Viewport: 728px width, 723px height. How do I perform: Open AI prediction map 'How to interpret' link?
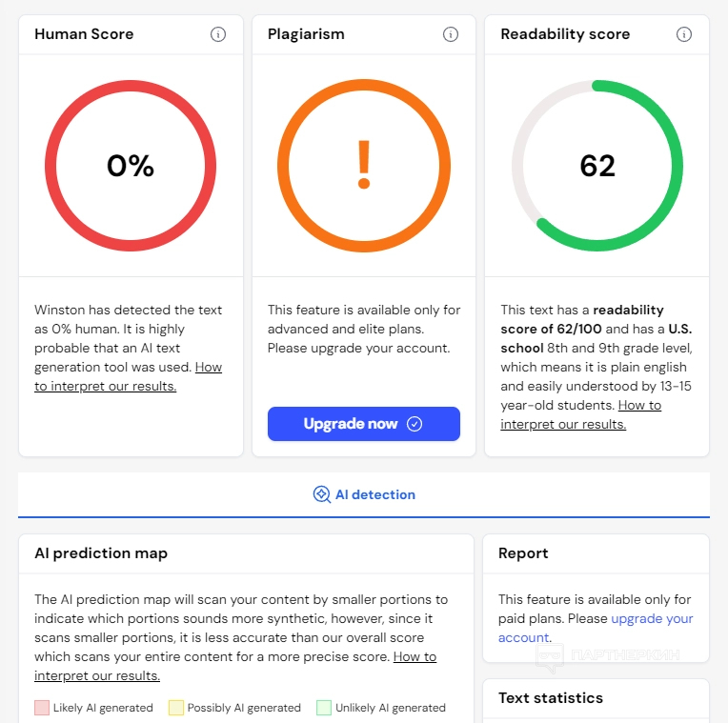(415, 657)
